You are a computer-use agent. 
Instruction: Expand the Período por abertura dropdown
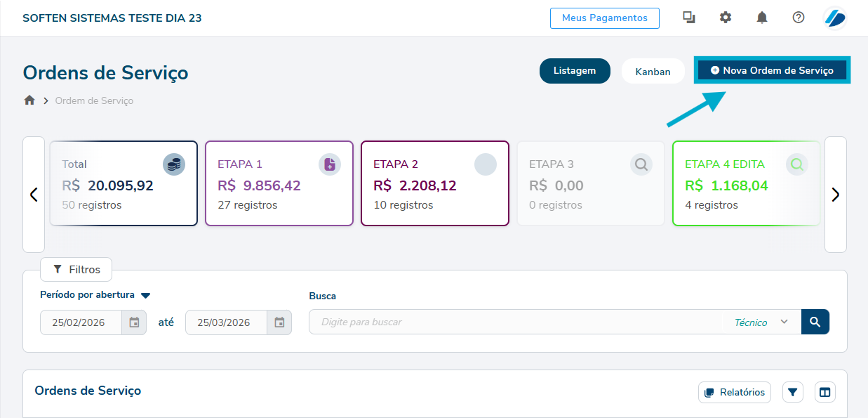pos(145,296)
